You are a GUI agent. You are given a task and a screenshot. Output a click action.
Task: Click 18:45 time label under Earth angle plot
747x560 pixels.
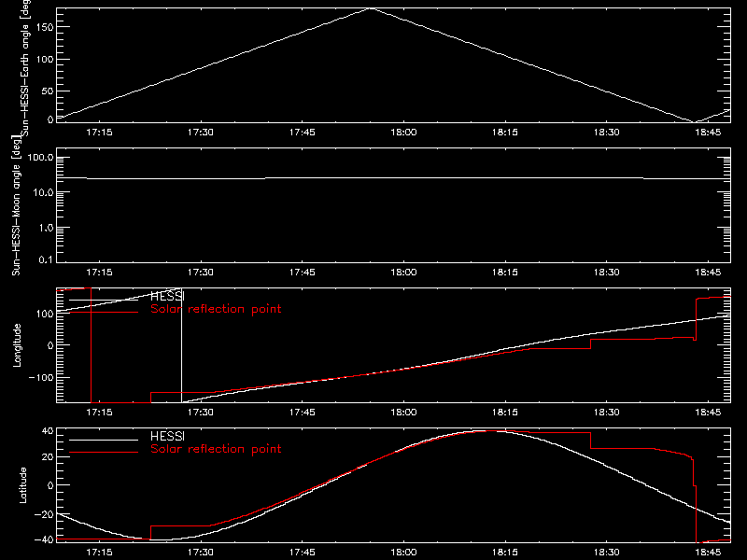708,133
